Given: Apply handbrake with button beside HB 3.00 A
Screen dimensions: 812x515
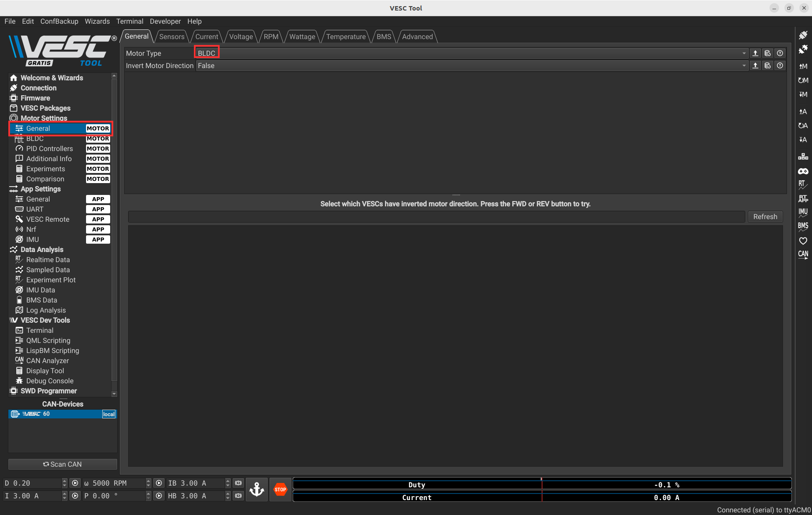Looking at the screenshot, I should (x=238, y=496).
